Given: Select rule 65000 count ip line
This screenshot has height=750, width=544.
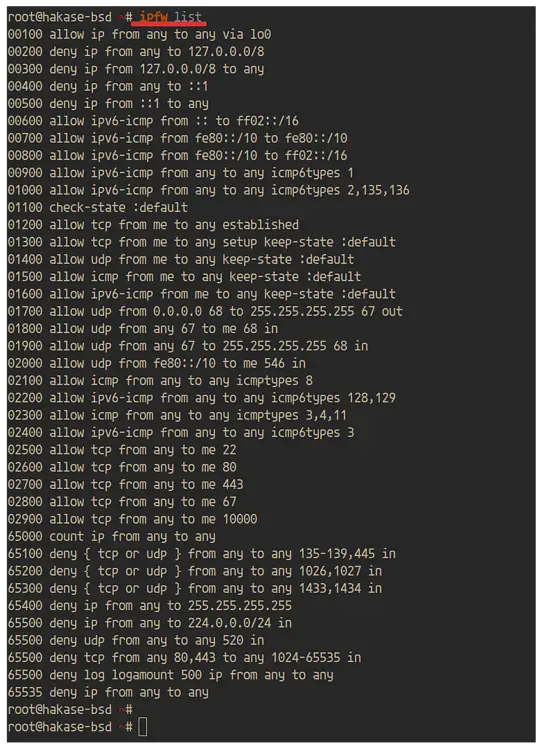Looking at the screenshot, I should (x=111, y=536).
